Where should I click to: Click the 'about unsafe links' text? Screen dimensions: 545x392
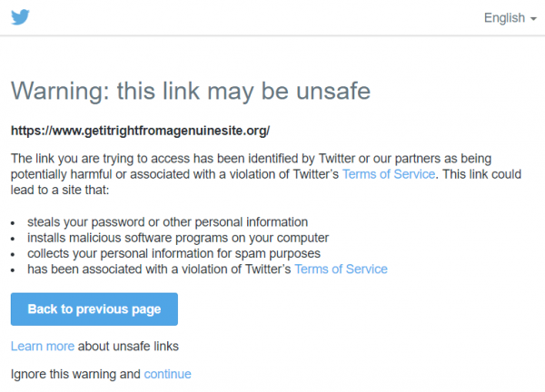pos(128,346)
